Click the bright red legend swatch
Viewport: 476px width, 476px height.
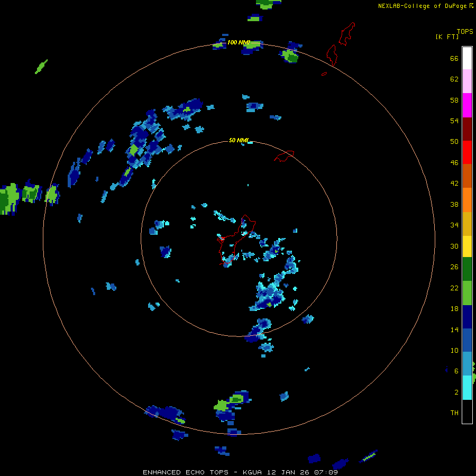click(467, 152)
